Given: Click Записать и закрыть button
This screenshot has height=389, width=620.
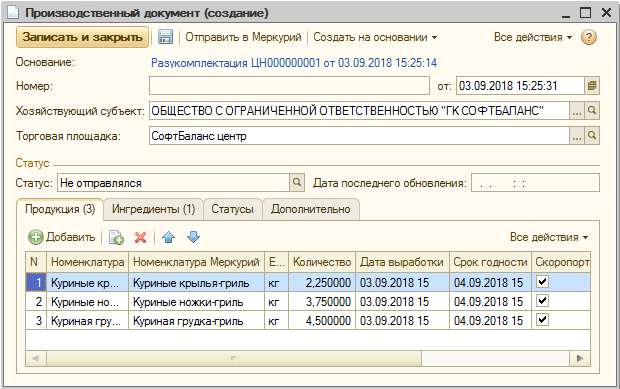Looking at the screenshot, I should tap(82, 37).
